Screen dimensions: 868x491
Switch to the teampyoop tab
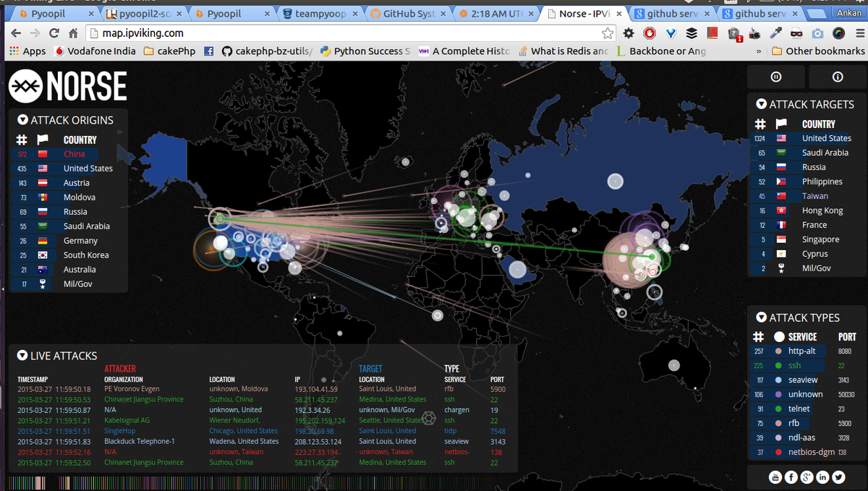tap(321, 14)
